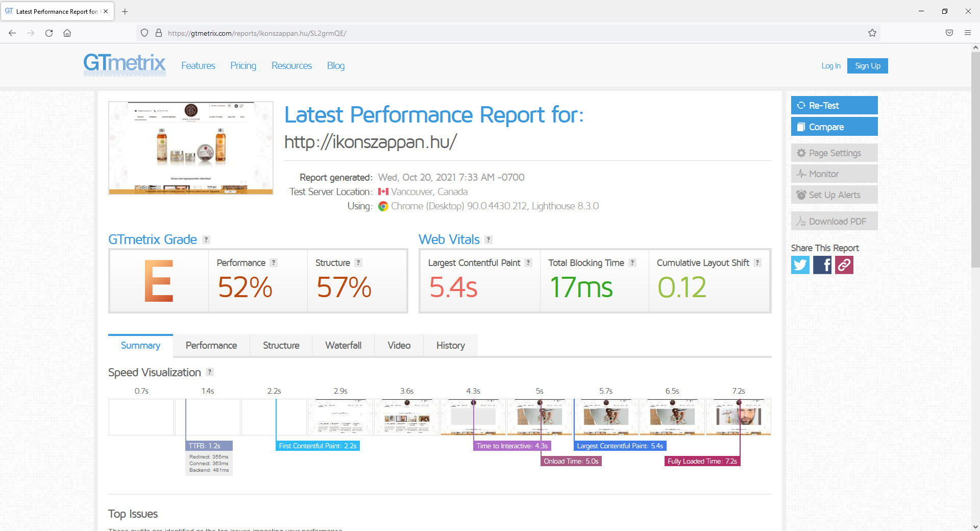Click the website screenshot thumbnail
The width and height of the screenshot is (980, 531).
pos(191,148)
